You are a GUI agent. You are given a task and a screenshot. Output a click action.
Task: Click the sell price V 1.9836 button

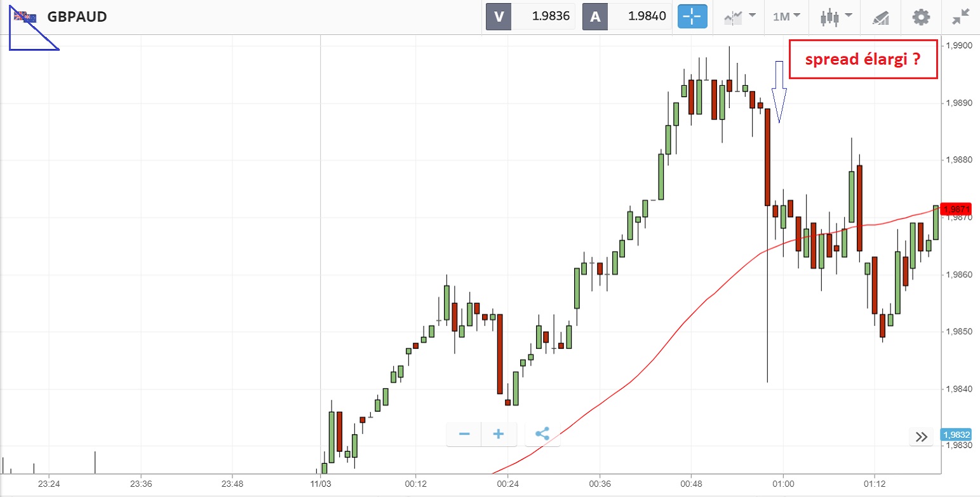pyautogui.click(x=530, y=17)
